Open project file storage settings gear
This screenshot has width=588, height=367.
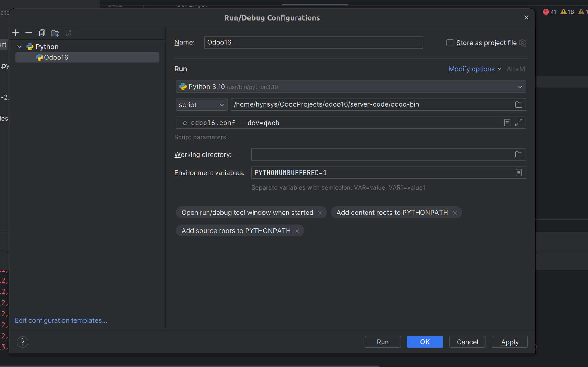click(x=522, y=43)
